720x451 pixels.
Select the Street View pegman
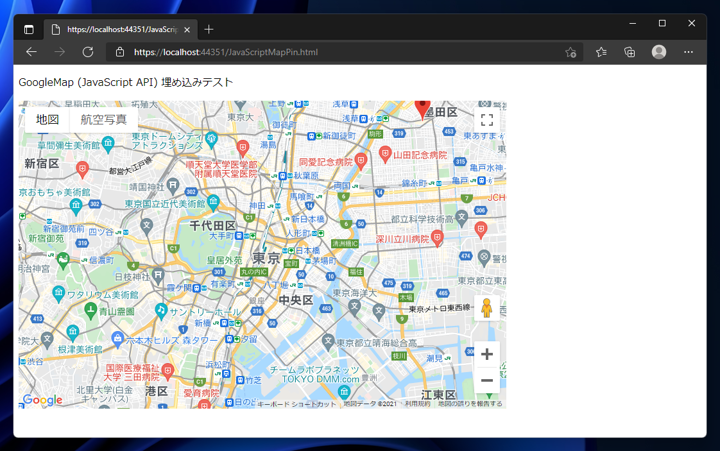tap(487, 308)
